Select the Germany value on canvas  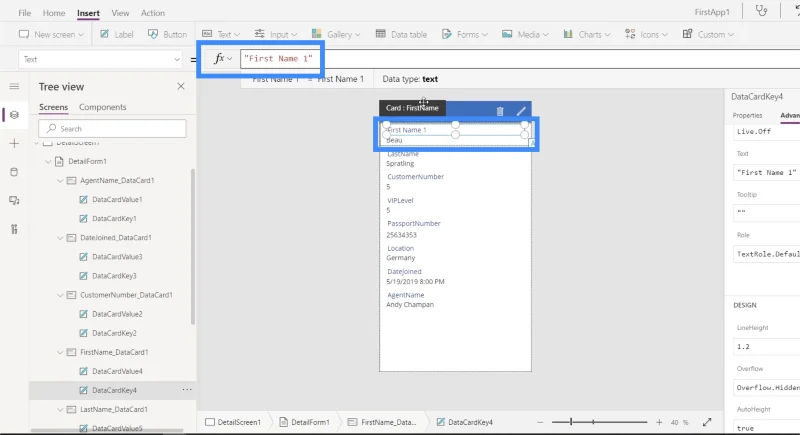(401, 258)
